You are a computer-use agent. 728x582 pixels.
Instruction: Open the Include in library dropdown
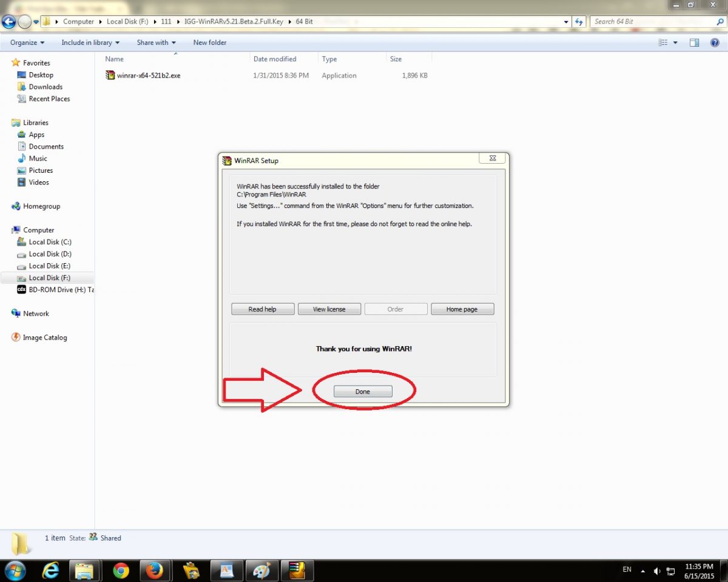point(90,42)
